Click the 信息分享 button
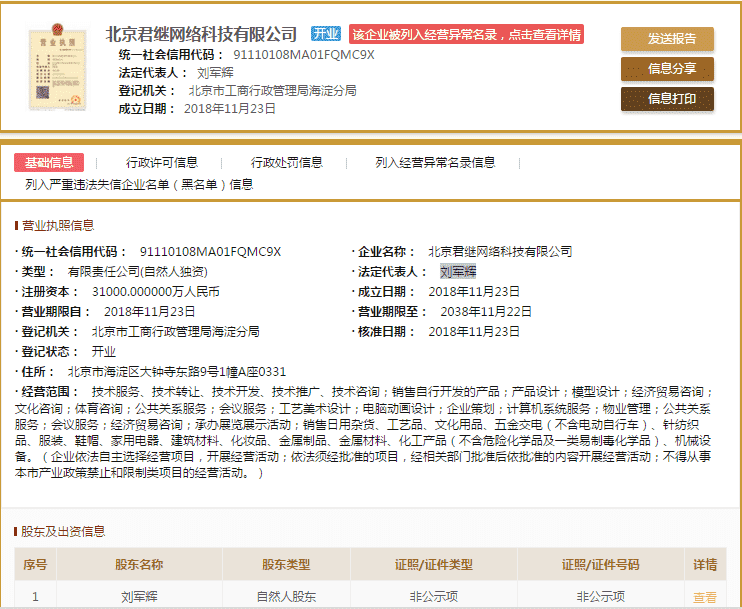742x609 pixels. coord(667,69)
